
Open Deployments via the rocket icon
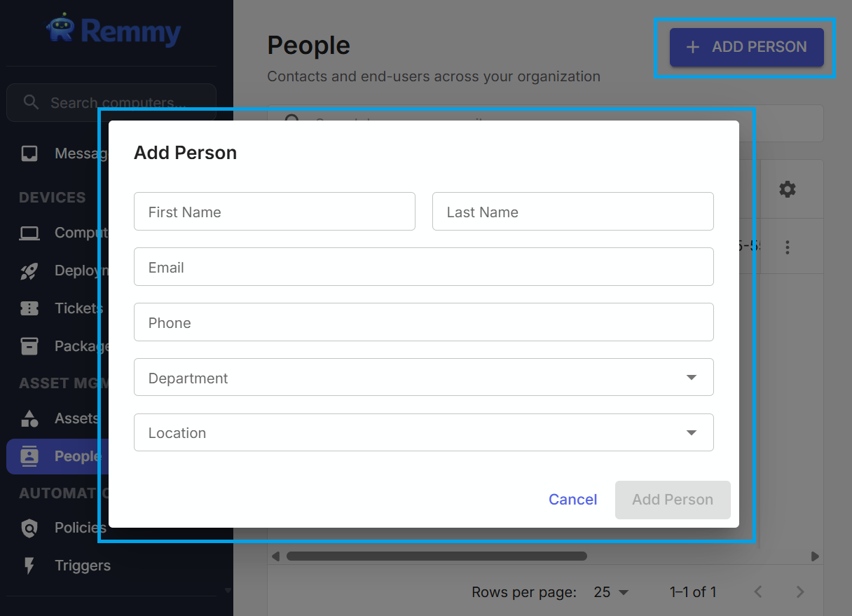point(30,271)
